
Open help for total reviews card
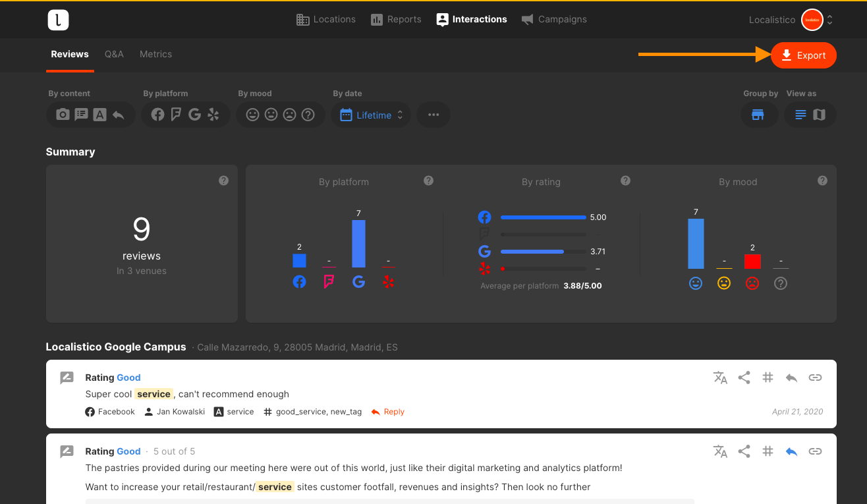[224, 181]
